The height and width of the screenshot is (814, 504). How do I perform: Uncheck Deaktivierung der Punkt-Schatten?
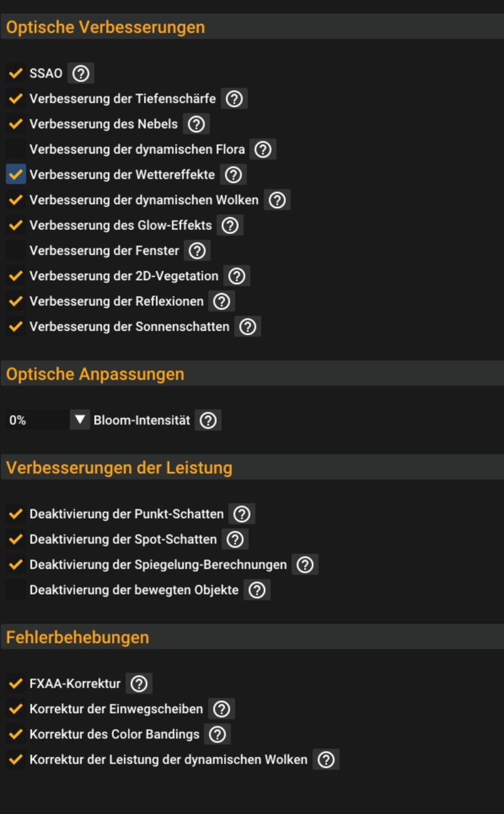tap(16, 514)
